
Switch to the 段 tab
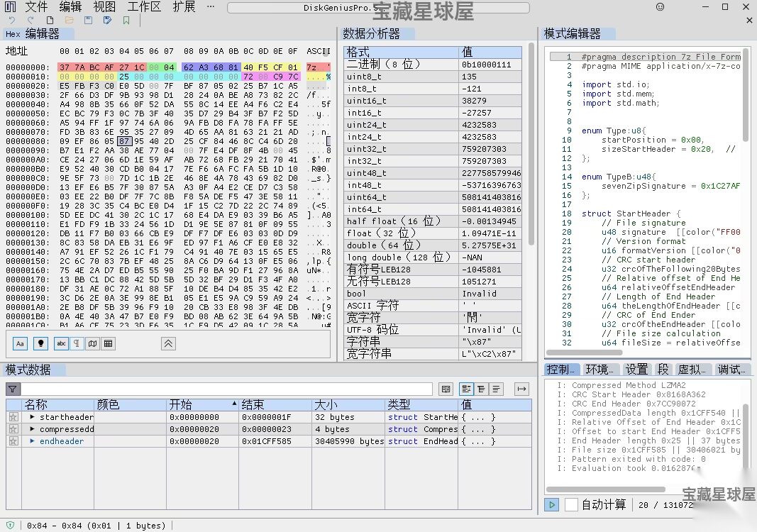tap(663, 370)
